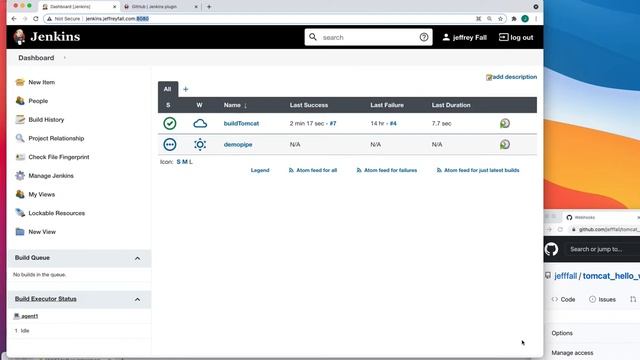640x360 pixels.
Task: Open browser extensions puzzle icon
Action: click(514, 19)
